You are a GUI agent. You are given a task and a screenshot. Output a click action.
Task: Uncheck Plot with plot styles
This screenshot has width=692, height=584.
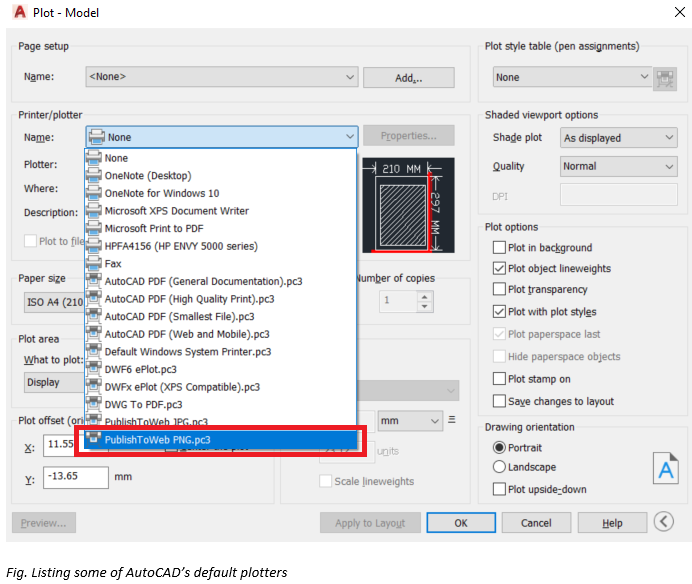(500, 312)
